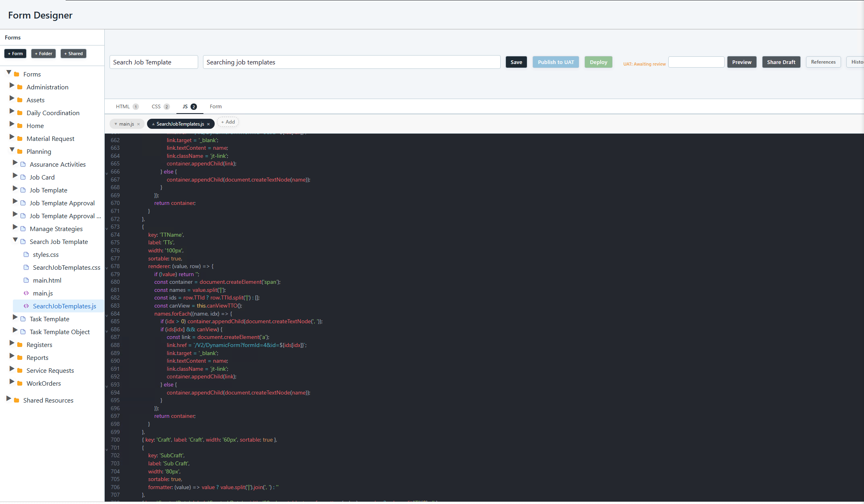Switch to the CSS tab

(156, 106)
